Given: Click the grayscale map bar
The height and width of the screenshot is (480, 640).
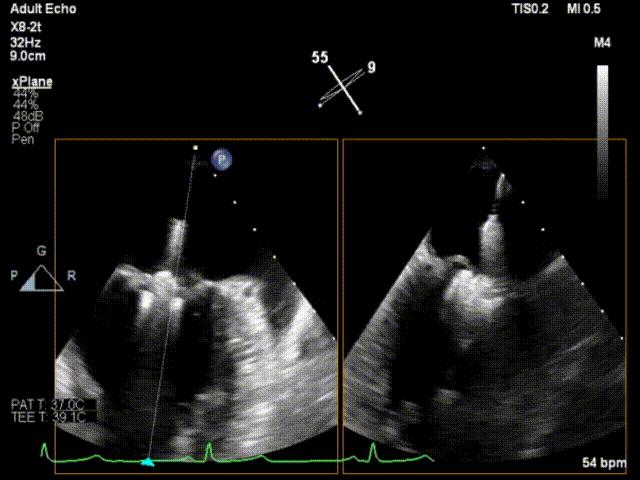Looking at the screenshot, I should [x=602, y=131].
